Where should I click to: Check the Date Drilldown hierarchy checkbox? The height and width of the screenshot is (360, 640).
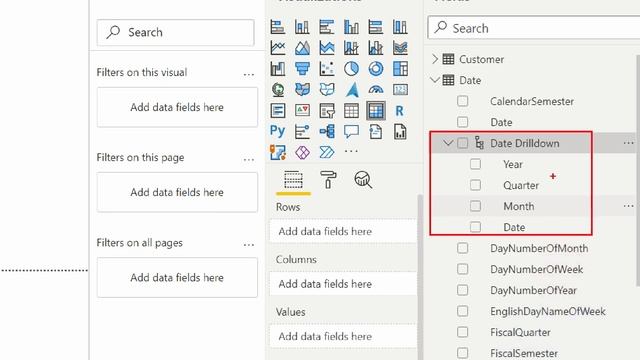[462, 143]
